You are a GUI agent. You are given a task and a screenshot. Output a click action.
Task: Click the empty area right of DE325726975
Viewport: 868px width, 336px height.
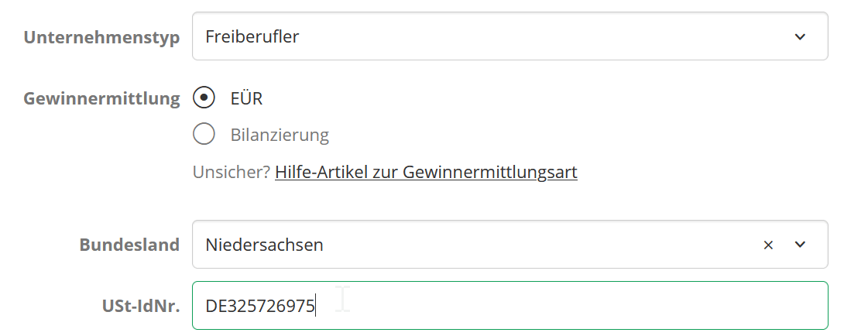tap(581, 306)
